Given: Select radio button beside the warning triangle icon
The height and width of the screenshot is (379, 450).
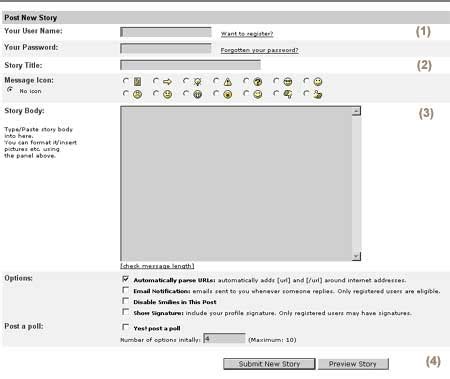Looking at the screenshot, I should (216, 81).
